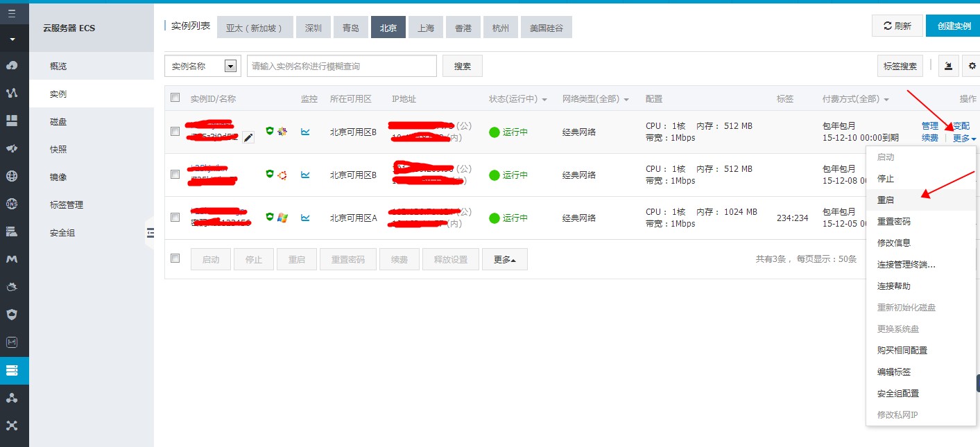The image size is (980, 447).
Task: Click the export icon beside 标签搜索
Action: (x=948, y=66)
